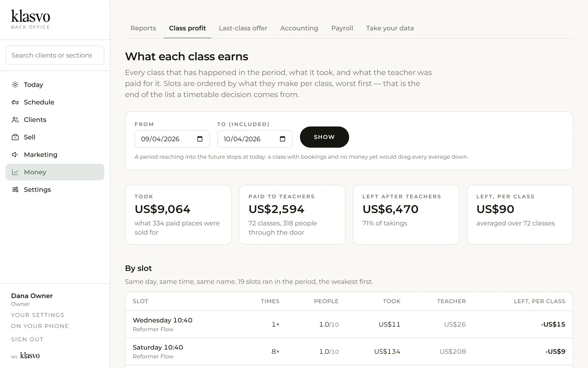Image resolution: width=588 pixels, height=368 pixels.
Task: Open the Last-class offer tab
Action: coord(243,28)
